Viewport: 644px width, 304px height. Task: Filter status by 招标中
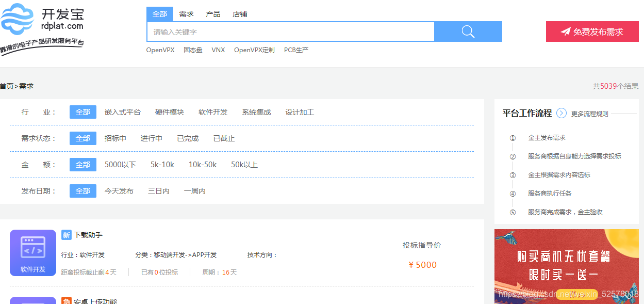click(115, 138)
